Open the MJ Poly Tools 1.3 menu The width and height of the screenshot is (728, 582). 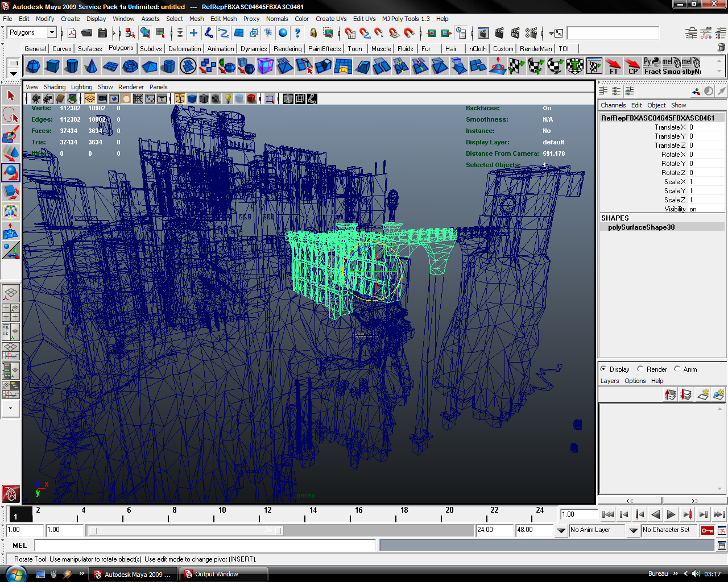(406, 19)
